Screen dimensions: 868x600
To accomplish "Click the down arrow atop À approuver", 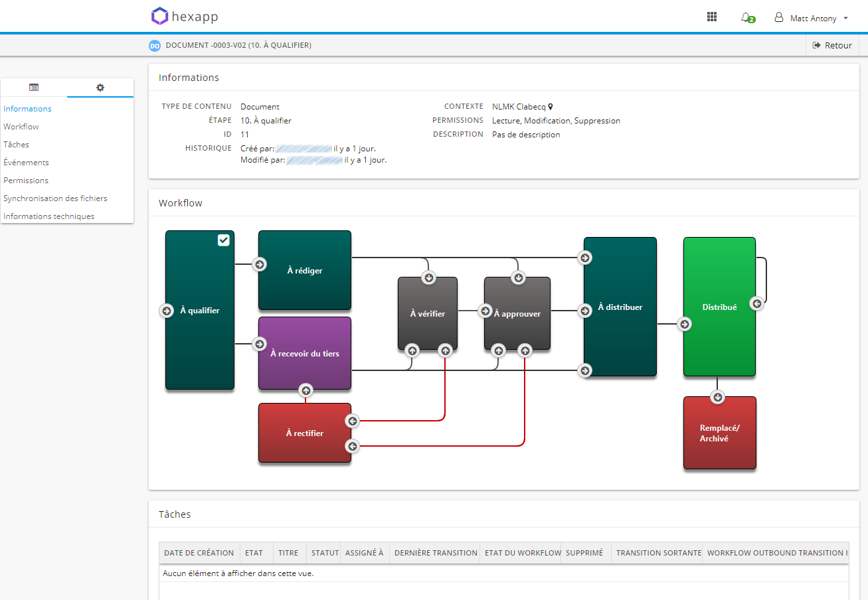I will (519, 277).
